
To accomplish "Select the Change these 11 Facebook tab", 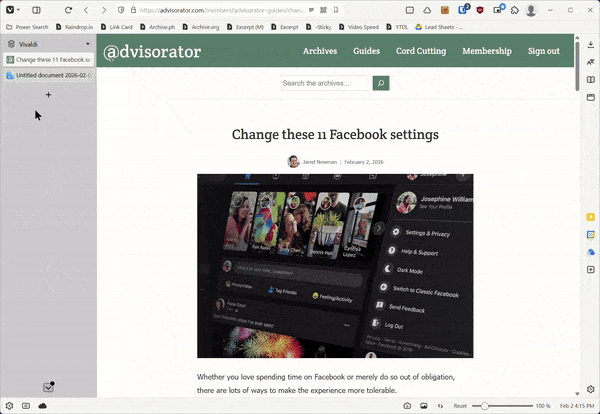I will pyautogui.click(x=49, y=60).
